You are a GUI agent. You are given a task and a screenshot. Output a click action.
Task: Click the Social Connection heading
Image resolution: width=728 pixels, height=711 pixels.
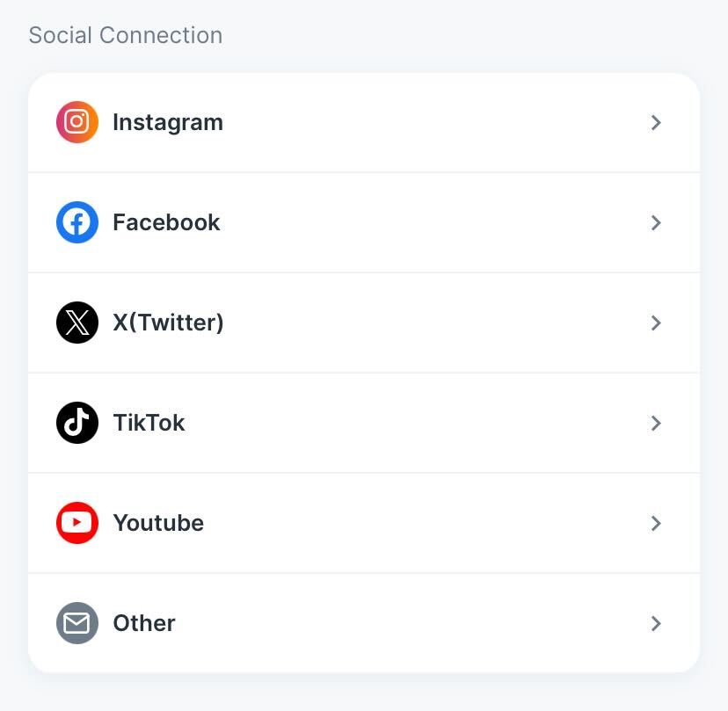(x=126, y=35)
